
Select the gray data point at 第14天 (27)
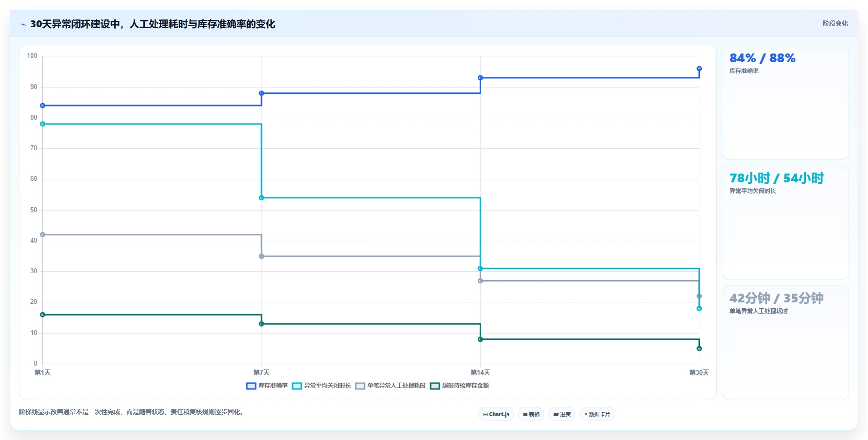(x=480, y=281)
